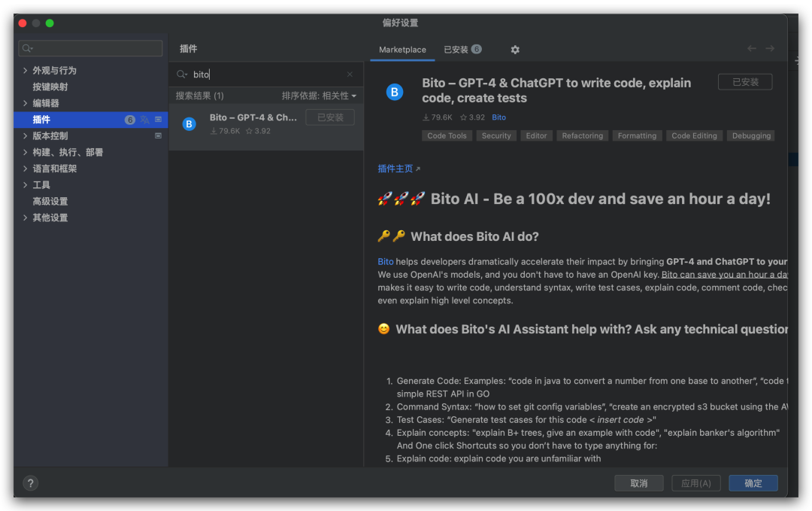Screen dimensions: 812x511
Task: Click the Formatting tag
Action: click(x=637, y=135)
